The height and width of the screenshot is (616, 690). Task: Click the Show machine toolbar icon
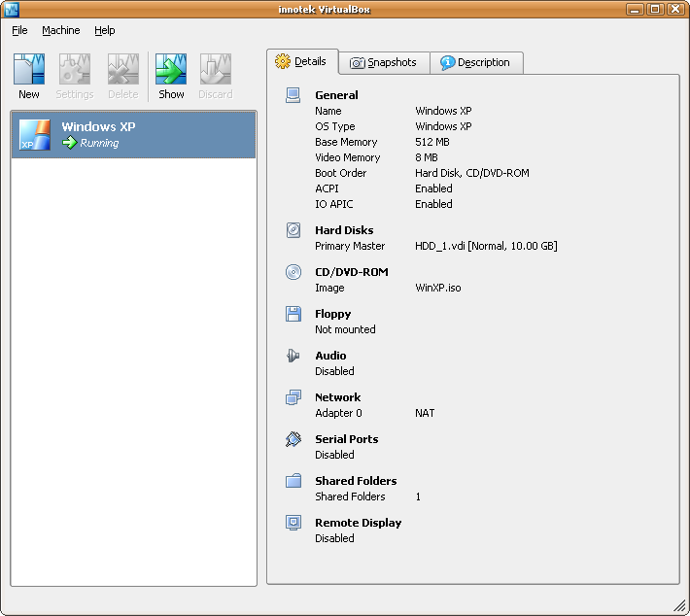pos(171,69)
